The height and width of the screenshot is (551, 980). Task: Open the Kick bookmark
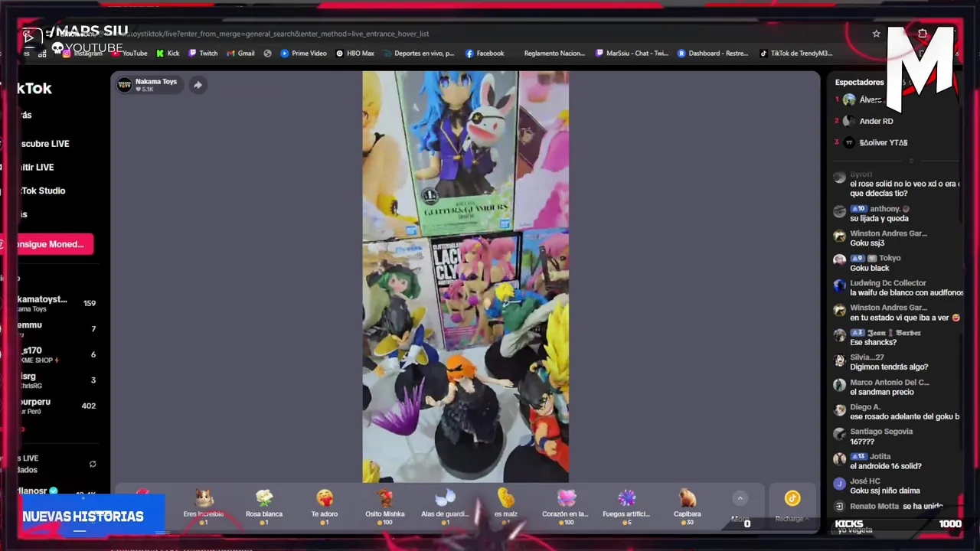tap(168, 54)
